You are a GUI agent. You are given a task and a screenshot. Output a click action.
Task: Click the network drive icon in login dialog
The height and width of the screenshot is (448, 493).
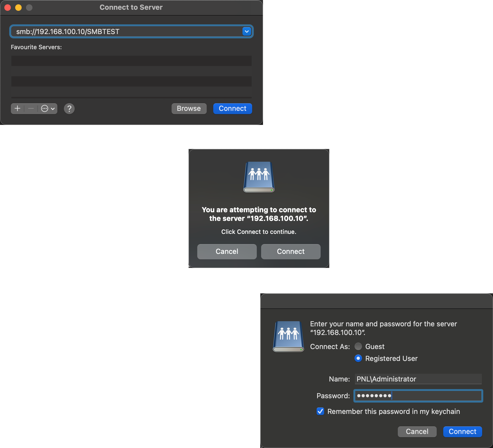click(x=288, y=337)
